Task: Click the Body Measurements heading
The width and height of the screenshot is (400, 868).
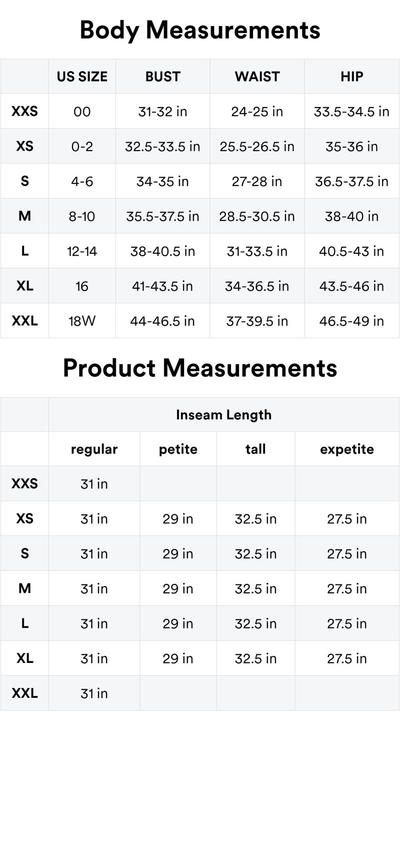Action: [x=200, y=30]
